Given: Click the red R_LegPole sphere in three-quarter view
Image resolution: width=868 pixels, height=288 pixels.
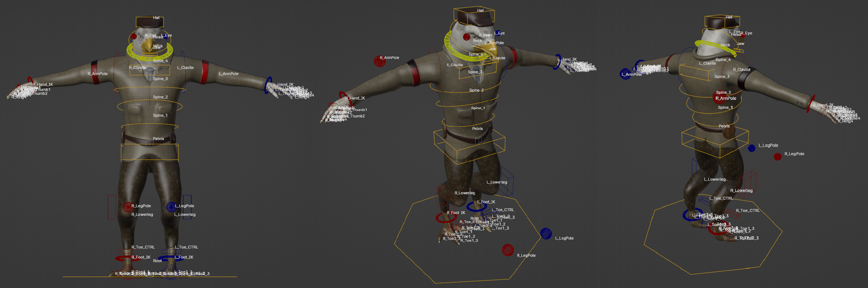Looking at the screenshot, I should coord(508,250).
